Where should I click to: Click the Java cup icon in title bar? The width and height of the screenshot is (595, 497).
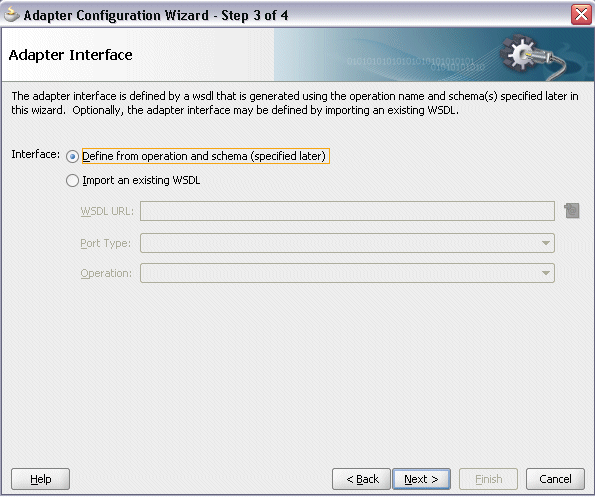pos(11,14)
